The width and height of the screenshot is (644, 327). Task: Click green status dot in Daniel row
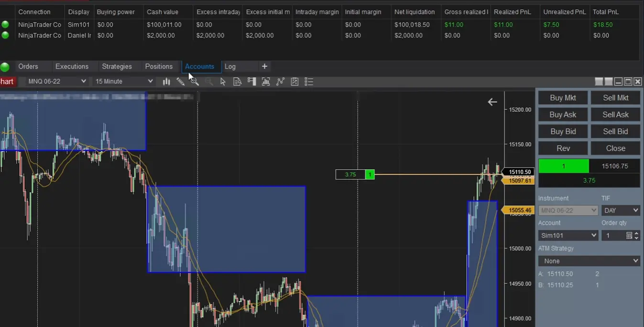5,35
